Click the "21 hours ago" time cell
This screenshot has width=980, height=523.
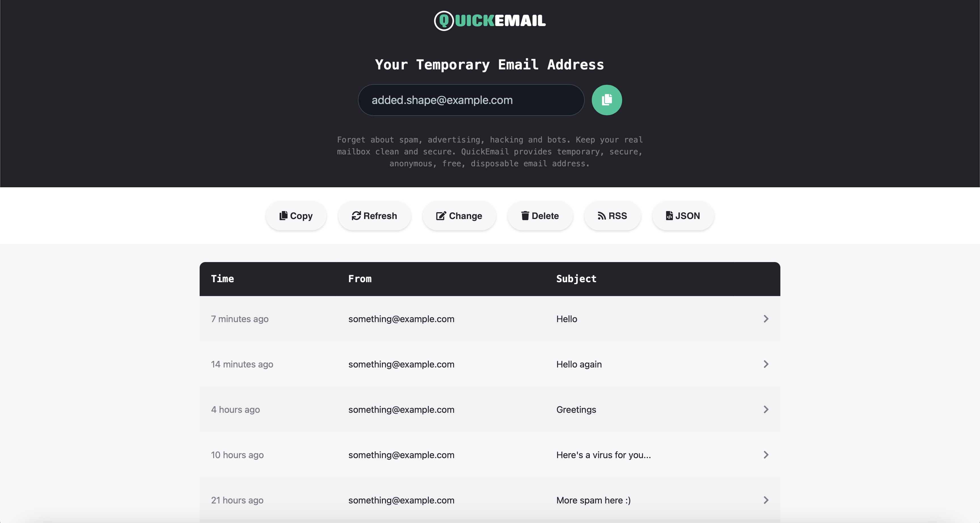point(237,500)
